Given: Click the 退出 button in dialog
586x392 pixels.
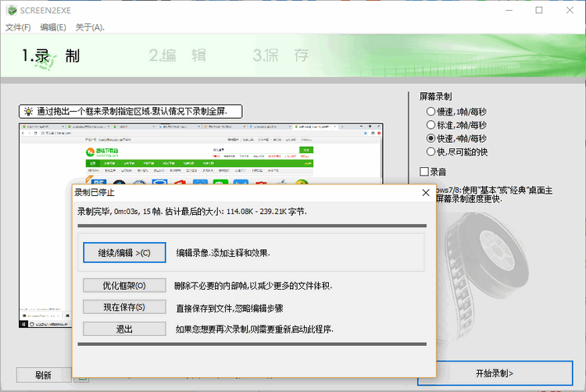Looking at the screenshot, I should click(124, 330).
